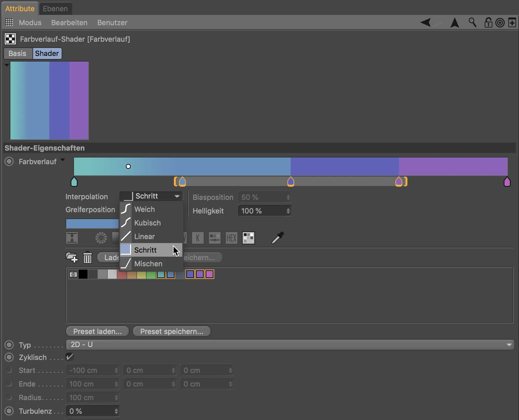The width and height of the screenshot is (519, 420).
Task: Choose Mischen interpolation option
Action: coord(151,264)
